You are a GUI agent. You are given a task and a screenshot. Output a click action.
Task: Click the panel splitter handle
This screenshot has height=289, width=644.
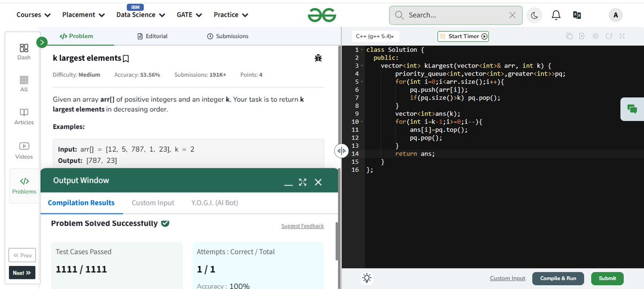pyautogui.click(x=341, y=151)
